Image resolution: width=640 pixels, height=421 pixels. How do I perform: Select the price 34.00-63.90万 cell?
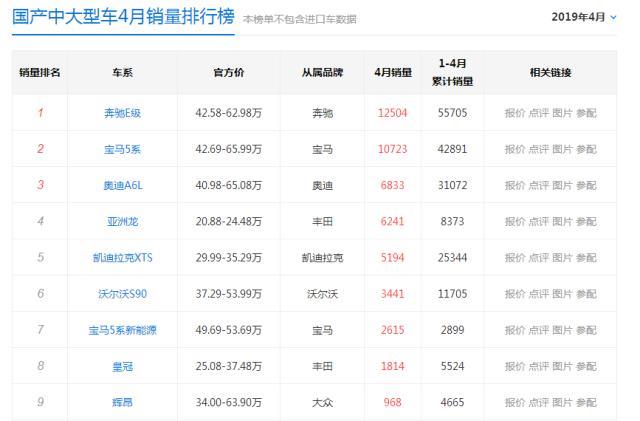pyautogui.click(x=229, y=402)
